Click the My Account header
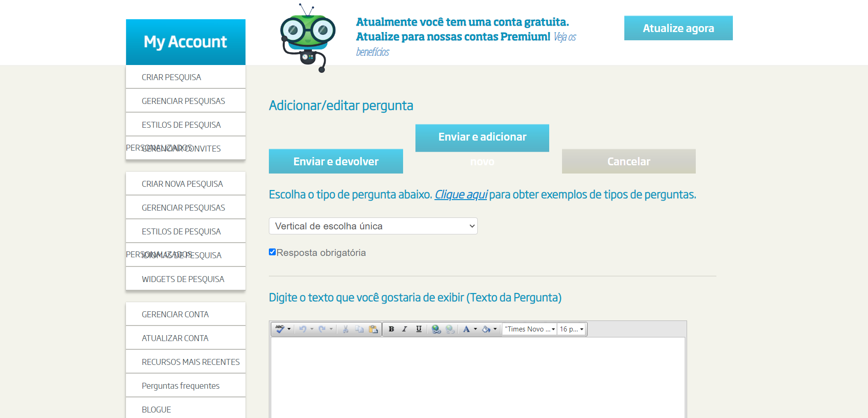 click(x=186, y=42)
